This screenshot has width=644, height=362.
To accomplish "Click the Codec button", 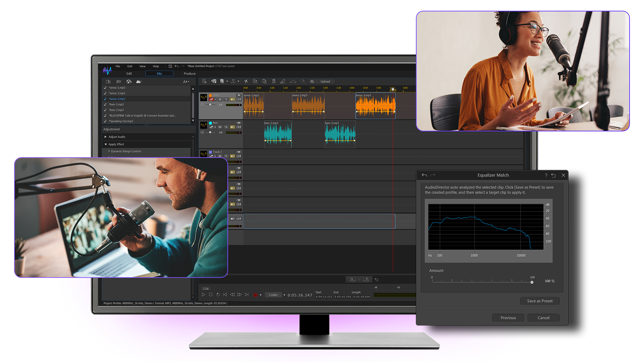I will coord(273,295).
